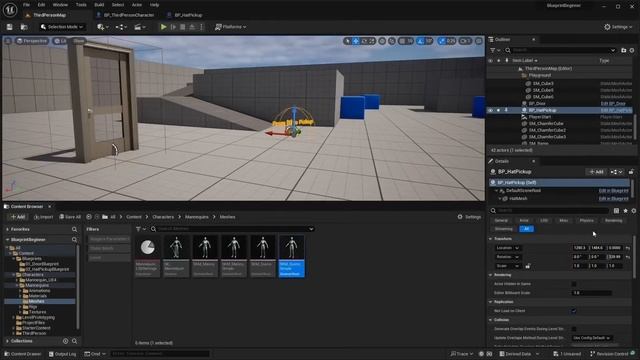Select the General filter in Details
Image resolution: width=640 pixels, height=360 pixels.
tap(501, 220)
